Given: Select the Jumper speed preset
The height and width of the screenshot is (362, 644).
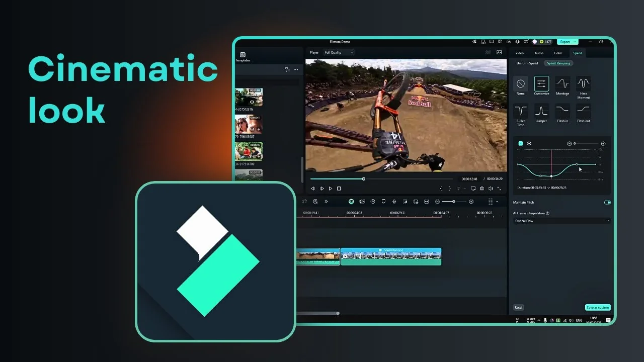Looking at the screenshot, I should tap(542, 112).
